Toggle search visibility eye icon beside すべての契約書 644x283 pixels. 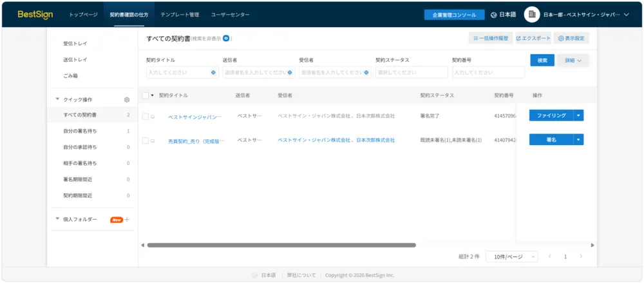(x=226, y=38)
